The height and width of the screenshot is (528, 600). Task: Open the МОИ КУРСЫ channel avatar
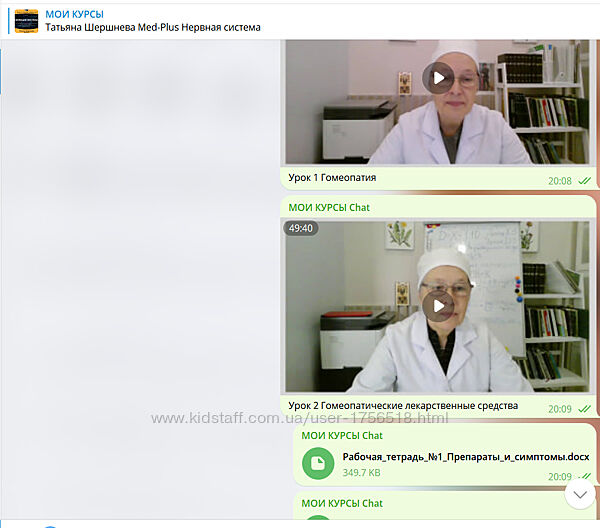point(26,20)
